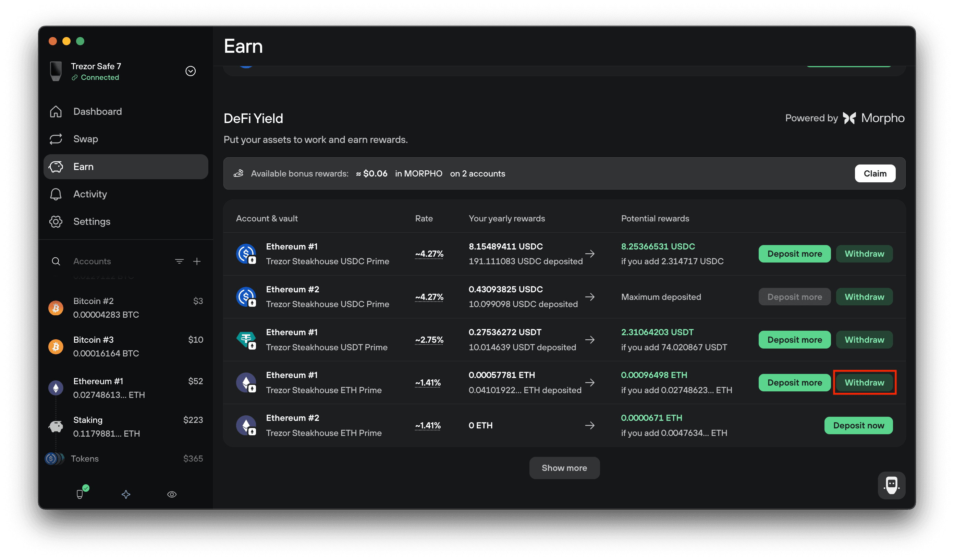Click the 'Potential rewards' column header

pos(655,218)
